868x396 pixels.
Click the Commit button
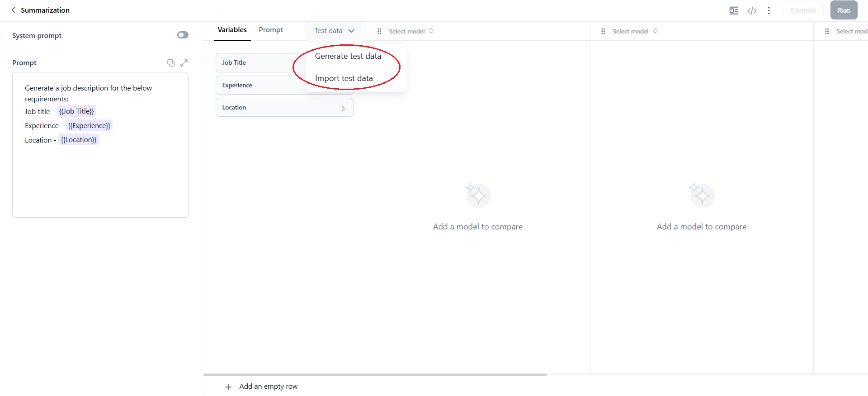[x=803, y=10]
